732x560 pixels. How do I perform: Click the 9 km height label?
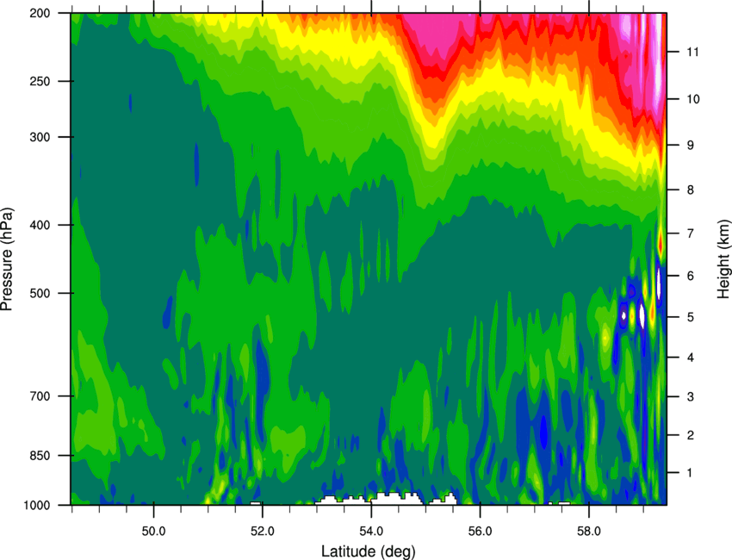click(691, 146)
